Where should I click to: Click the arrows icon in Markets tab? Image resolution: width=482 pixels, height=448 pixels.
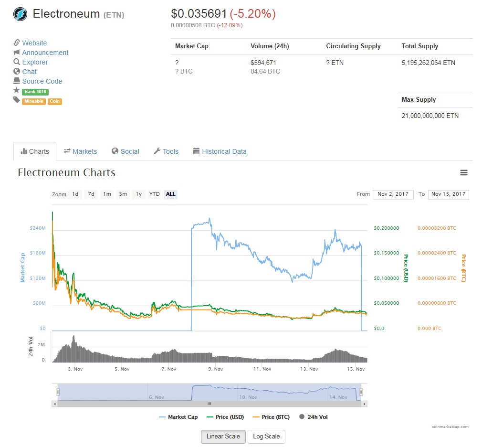67,151
